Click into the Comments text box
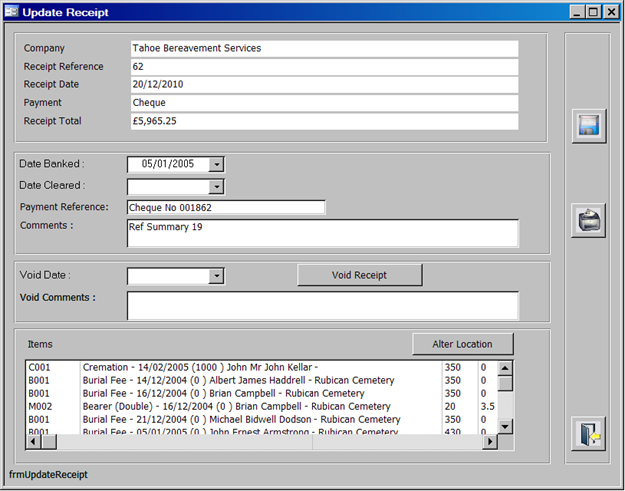Image resolution: width=625 pixels, height=491 pixels. coord(323,233)
